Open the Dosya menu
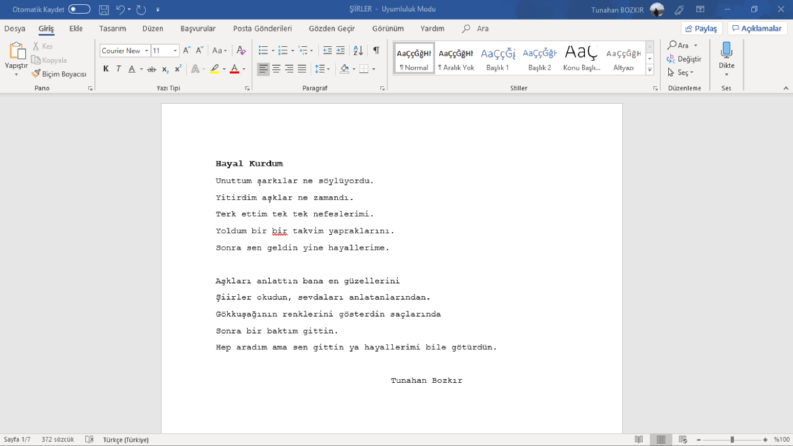Viewport: 793px width, 446px height. click(15, 28)
